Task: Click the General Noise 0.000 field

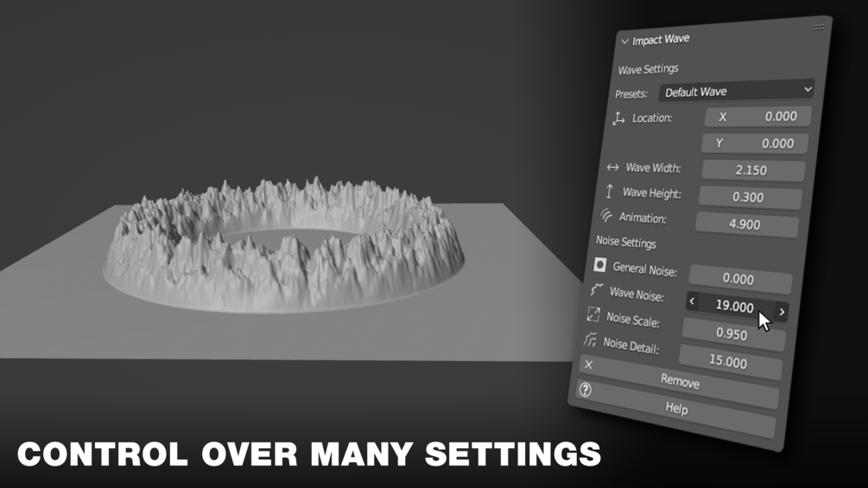Action: click(739, 279)
